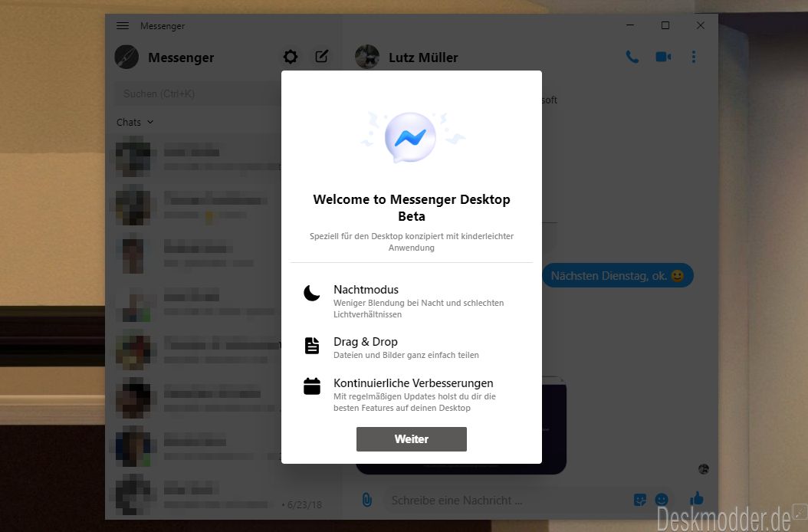Click the small seen-receipt avatar
The image size is (808, 532).
(704, 469)
